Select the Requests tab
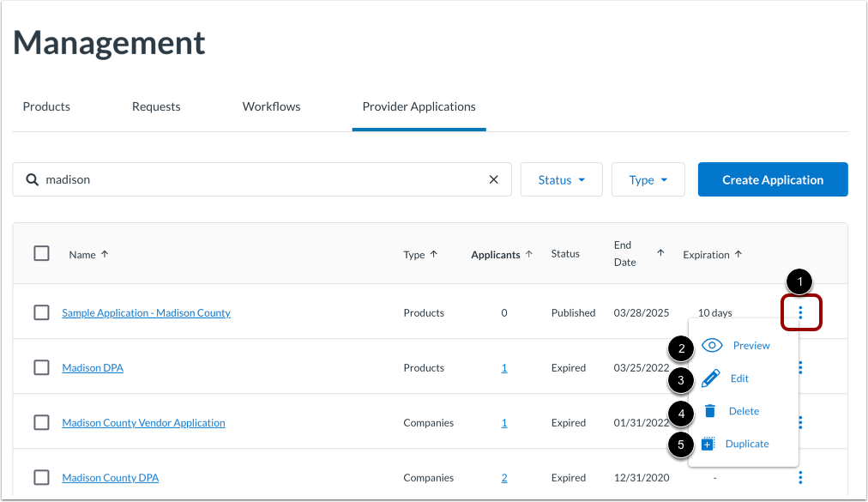 point(155,106)
